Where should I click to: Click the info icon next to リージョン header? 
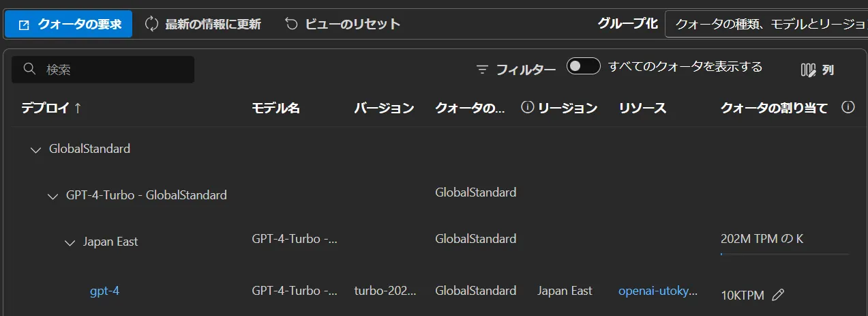(x=527, y=108)
